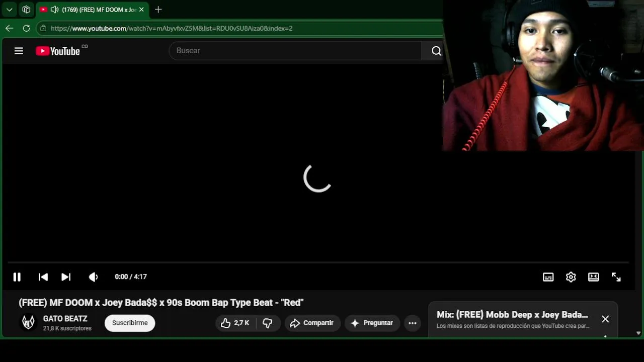Click the 21,8 K suscriptores text
This screenshot has width=644, height=362.
(67, 328)
